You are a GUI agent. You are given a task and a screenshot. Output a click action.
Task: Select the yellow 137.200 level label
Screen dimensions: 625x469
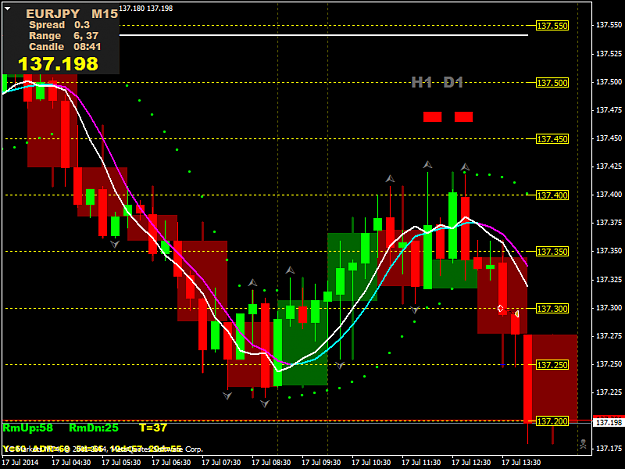click(x=552, y=421)
